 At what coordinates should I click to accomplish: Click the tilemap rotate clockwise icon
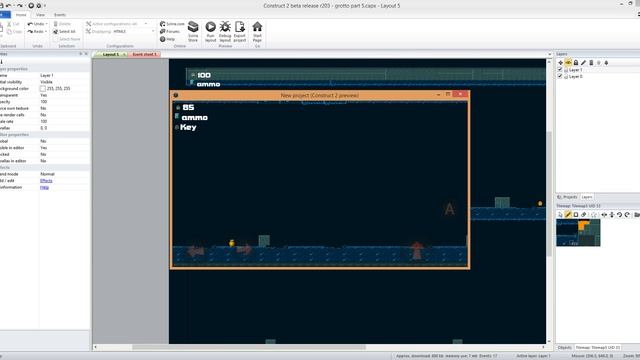[x=627, y=215]
